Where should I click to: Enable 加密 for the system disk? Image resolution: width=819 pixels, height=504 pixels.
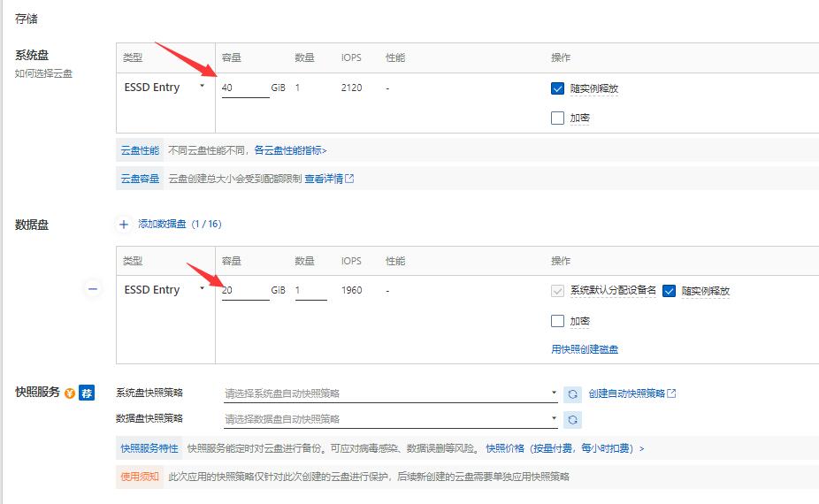point(557,118)
